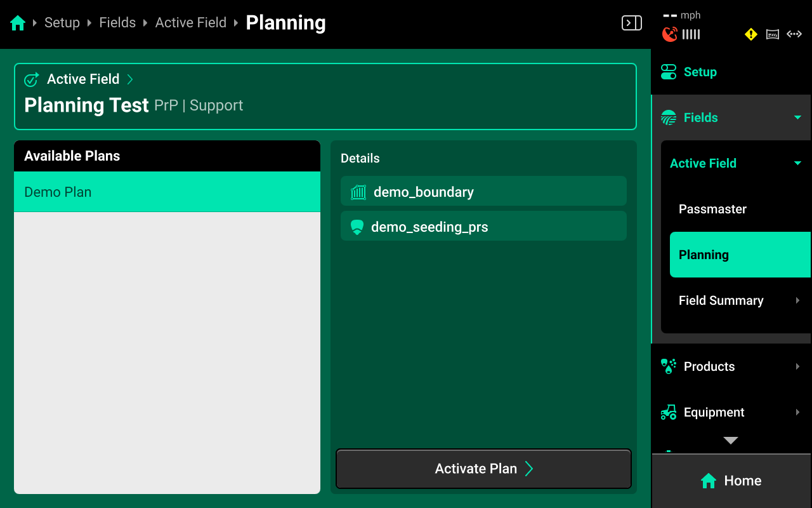Open Passmaster from the Fields menu
This screenshot has height=508, width=812.
click(x=712, y=209)
